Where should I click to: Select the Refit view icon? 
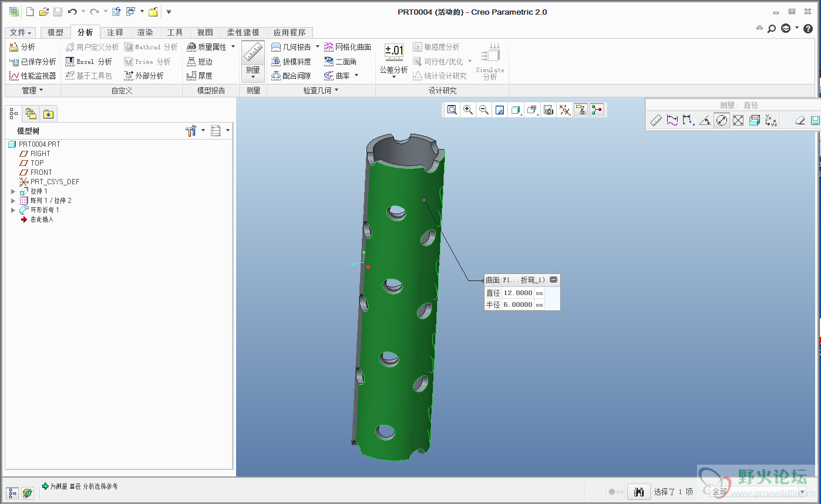(452, 110)
